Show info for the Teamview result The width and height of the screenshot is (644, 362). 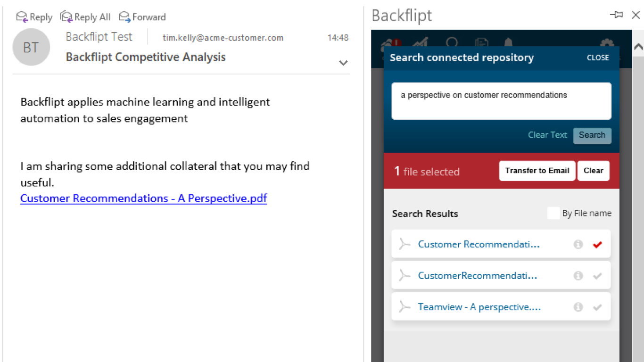(x=578, y=307)
